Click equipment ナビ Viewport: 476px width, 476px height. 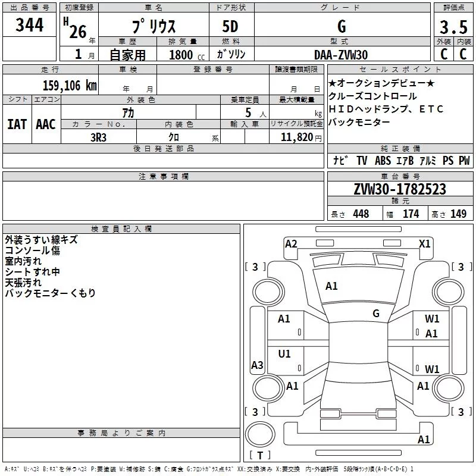(340, 160)
